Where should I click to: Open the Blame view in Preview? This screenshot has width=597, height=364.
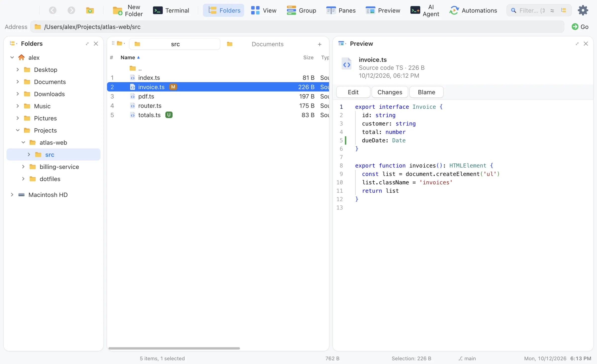[x=426, y=92]
